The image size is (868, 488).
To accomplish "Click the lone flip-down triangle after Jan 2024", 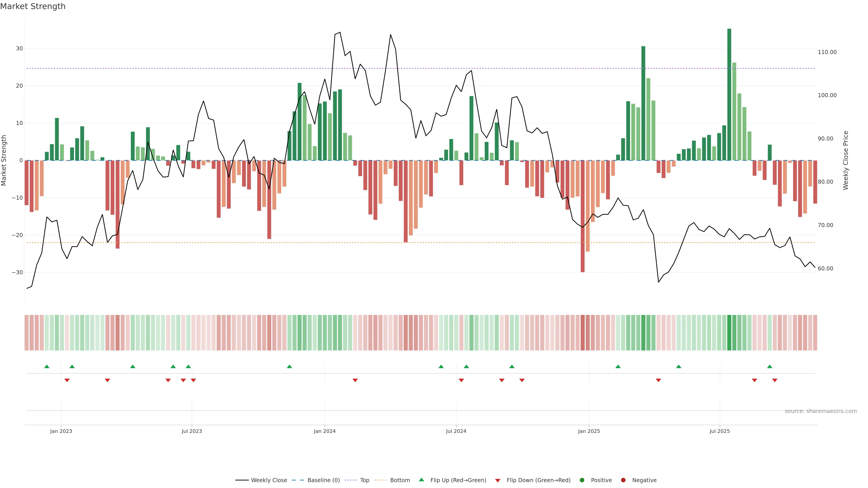I will click(x=355, y=380).
